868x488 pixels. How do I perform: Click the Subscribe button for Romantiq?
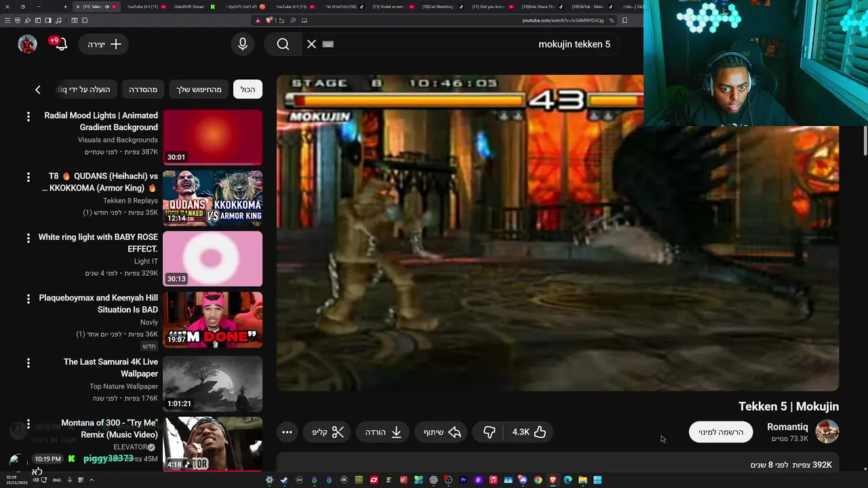coord(721,432)
